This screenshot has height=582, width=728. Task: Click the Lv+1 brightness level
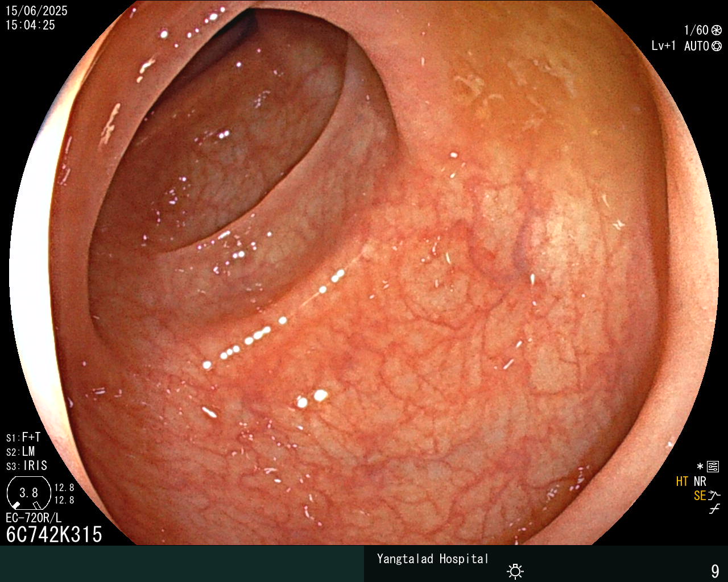664,46
